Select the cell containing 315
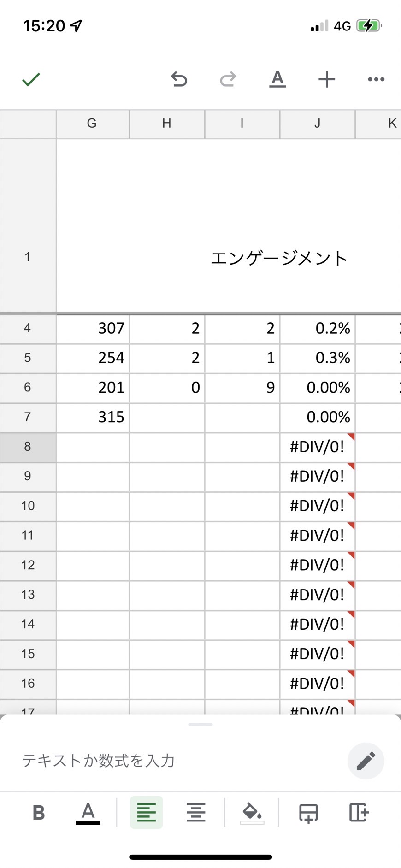This screenshot has height=868, width=401. coord(93,417)
